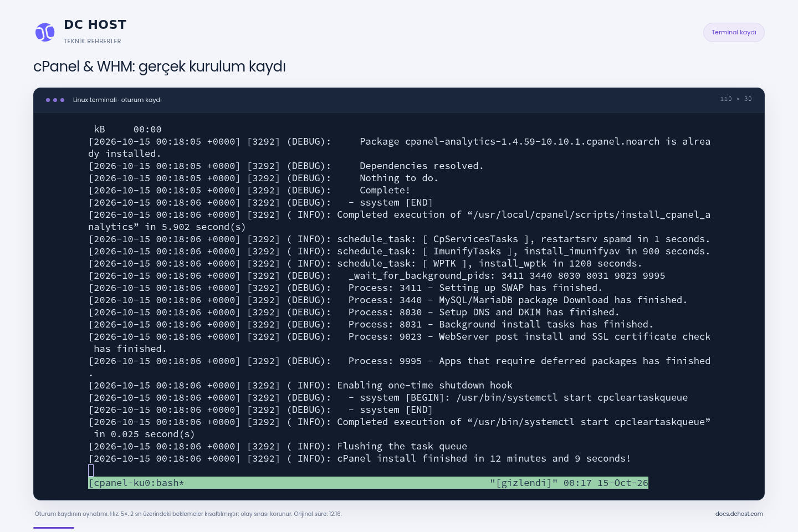
Task: Click the 'install_cpanel_a' completed execution line
Action: (x=400, y=221)
